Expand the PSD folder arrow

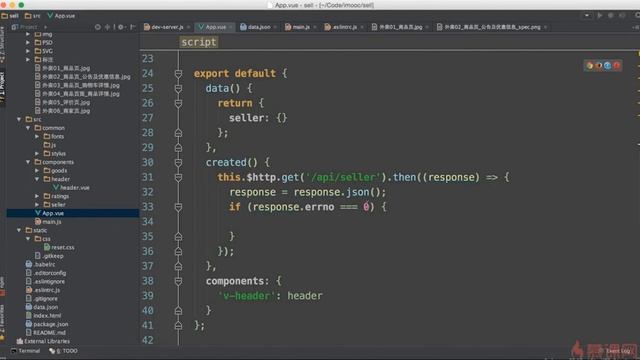[28, 42]
